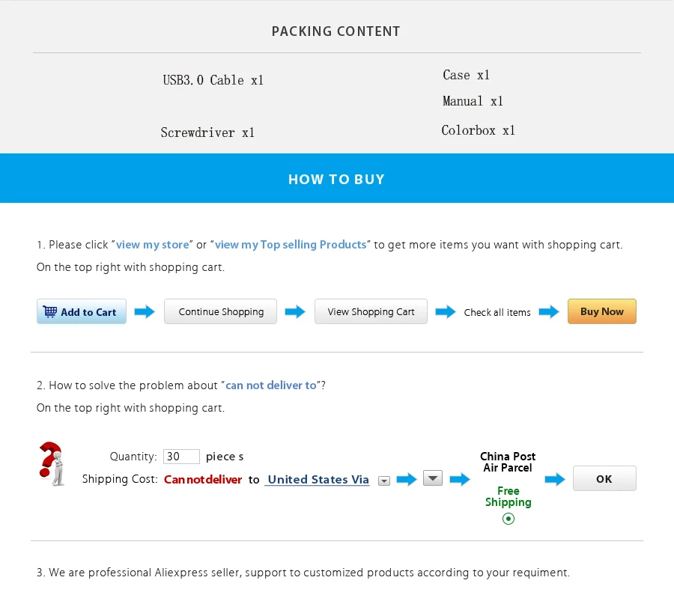Open the larger gray dropdown arrow box
674x616 pixels.
[433, 478]
